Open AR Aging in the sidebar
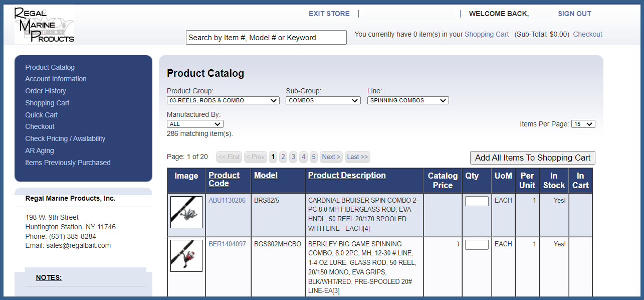 (40, 151)
